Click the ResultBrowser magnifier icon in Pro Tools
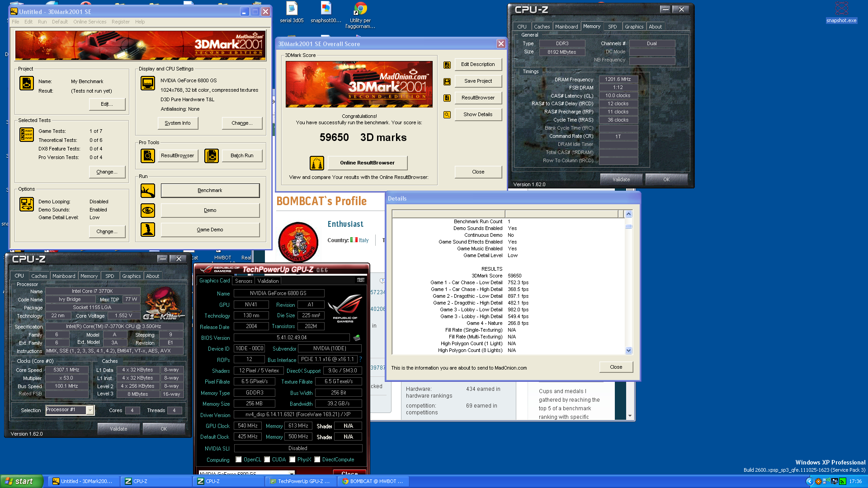This screenshot has width=868, height=488. coord(148,155)
